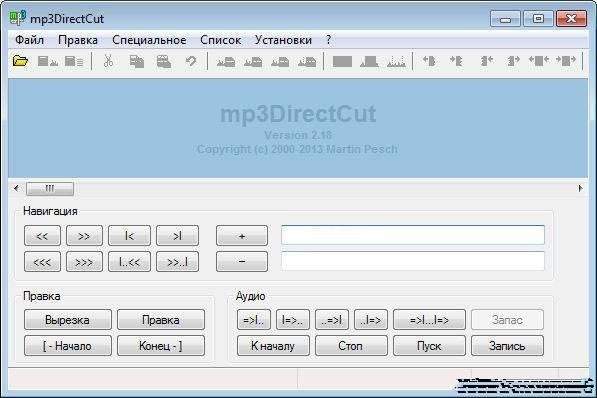The width and height of the screenshot is (597, 398).
Task: Click the >| jump-forward navigation button
Action: (x=177, y=236)
